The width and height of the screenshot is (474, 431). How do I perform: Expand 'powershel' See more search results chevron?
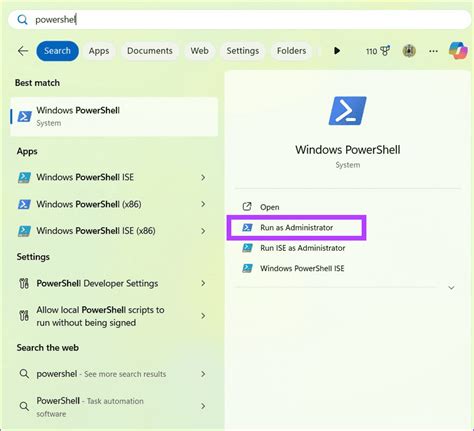point(203,374)
